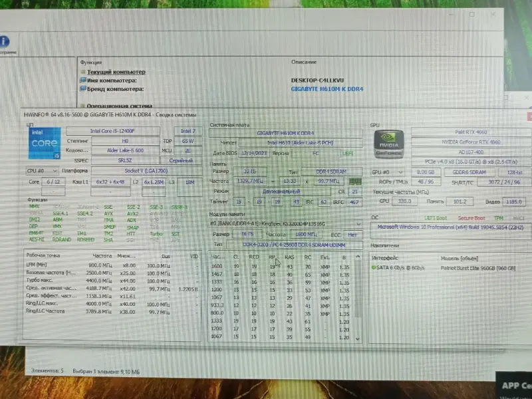The width and height of the screenshot is (532, 399).
Task: Click the 1329.7 МГц memory frequency value
Action: (x=250, y=181)
